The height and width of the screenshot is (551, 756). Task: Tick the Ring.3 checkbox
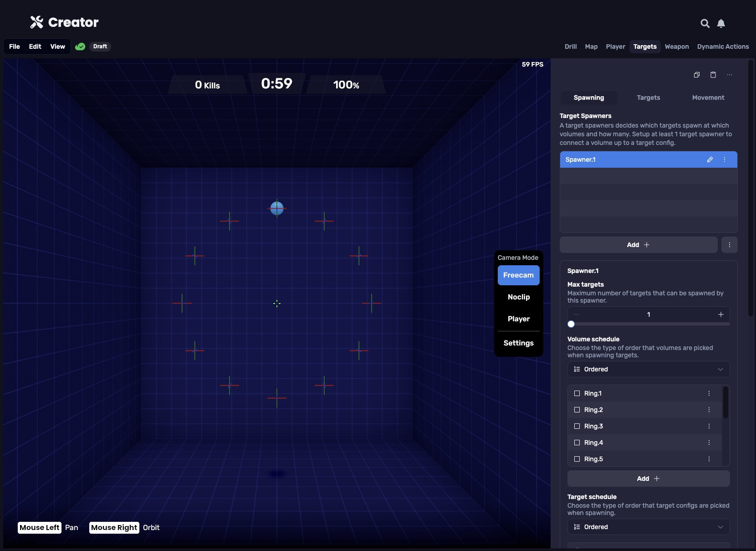pyautogui.click(x=577, y=426)
